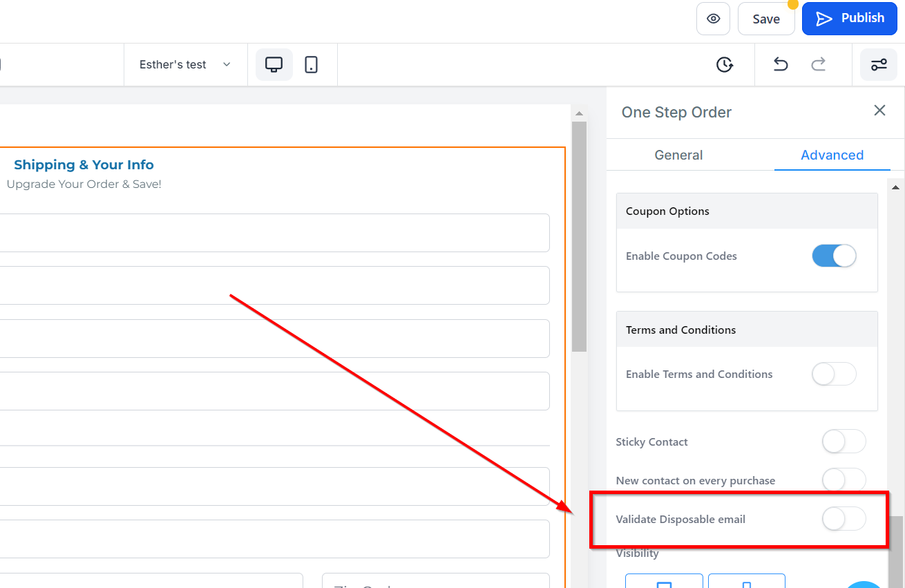Screen dimensions: 905x588
Task: Switch to the Advanced tab
Action: pos(832,155)
